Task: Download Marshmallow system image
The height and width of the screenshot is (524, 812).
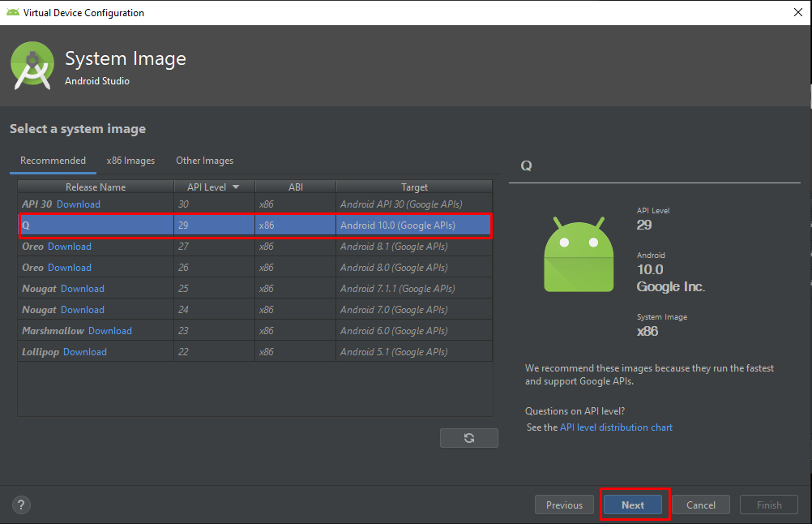Action: [110, 331]
